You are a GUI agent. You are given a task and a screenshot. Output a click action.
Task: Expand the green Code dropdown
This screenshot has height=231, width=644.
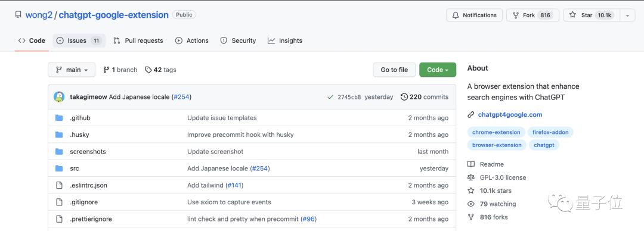tap(438, 70)
